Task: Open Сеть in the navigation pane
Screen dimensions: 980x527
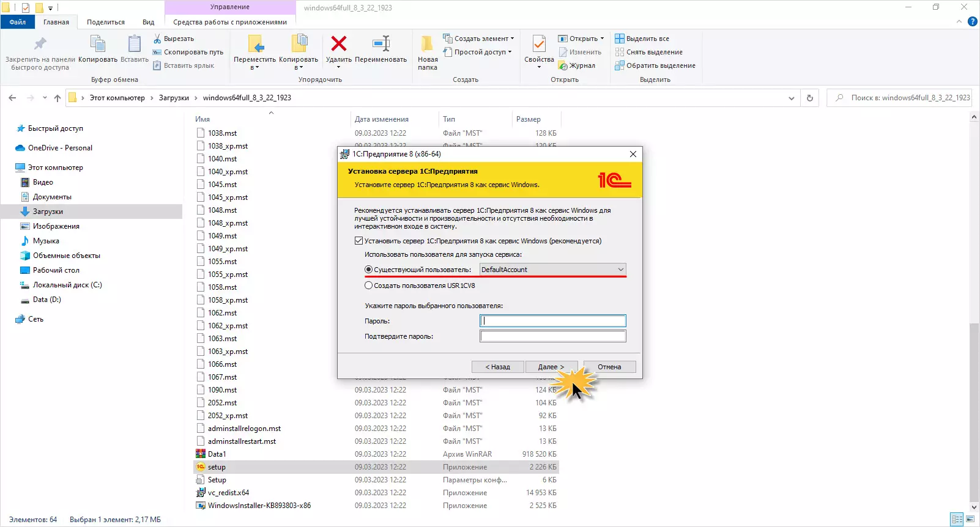Action: pyautogui.click(x=29, y=319)
